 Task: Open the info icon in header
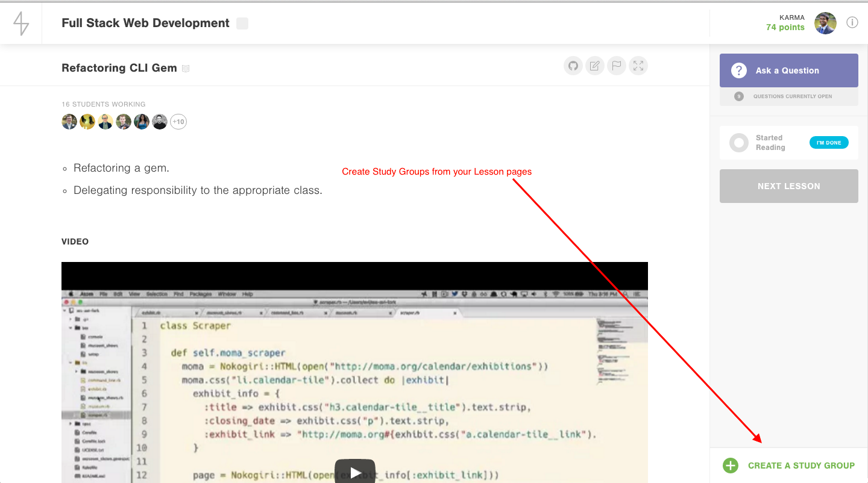(x=852, y=23)
